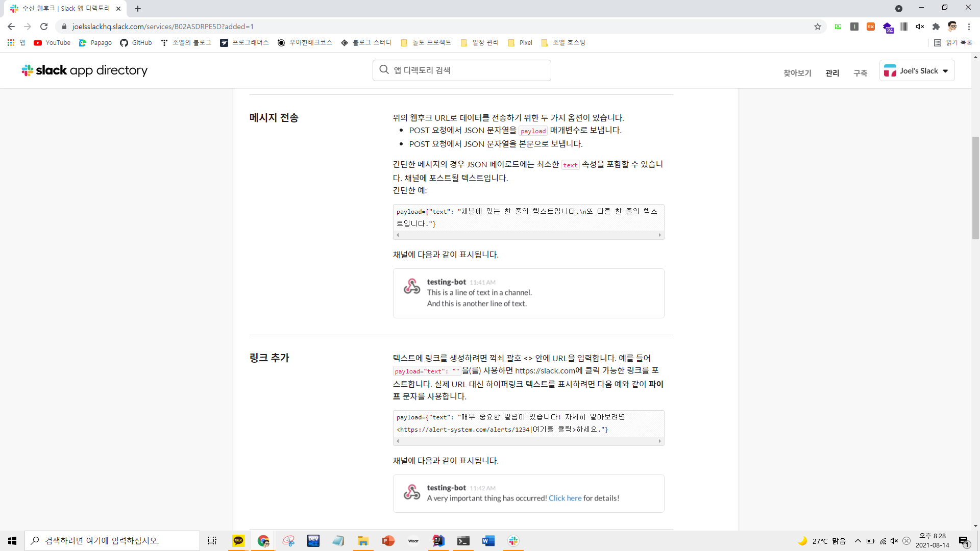The image size is (980, 551).
Task: Select the 찾아보기 navigation item
Action: pyautogui.click(x=797, y=73)
